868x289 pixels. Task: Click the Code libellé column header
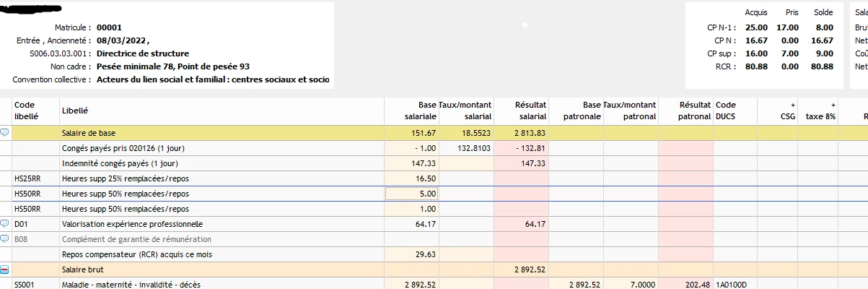26,111
